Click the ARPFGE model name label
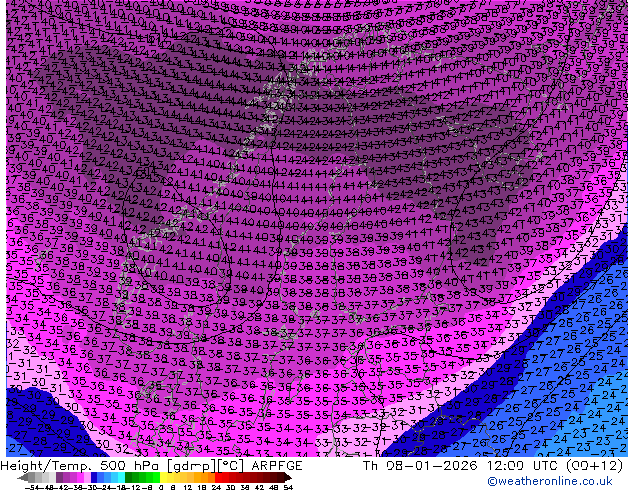This screenshot has width=634, height=490. [277, 466]
